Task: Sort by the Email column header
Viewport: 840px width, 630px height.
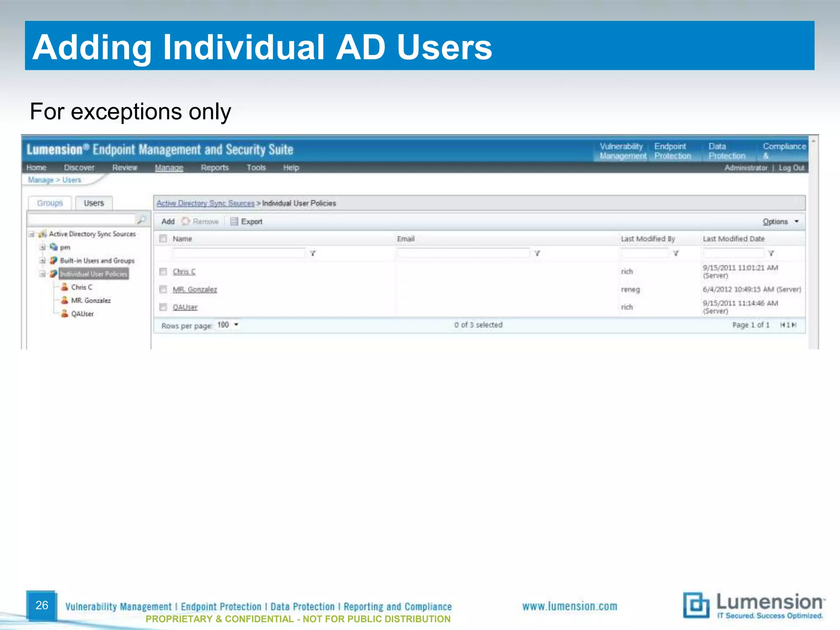Action: [406, 238]
